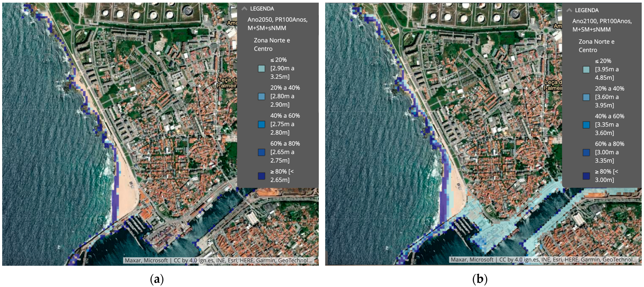The width and height of the screenshot is (644, 287).
Task: Select the 60% to 80% swatch for 3.00m–3.35m
Action: (x=586, y=152)
